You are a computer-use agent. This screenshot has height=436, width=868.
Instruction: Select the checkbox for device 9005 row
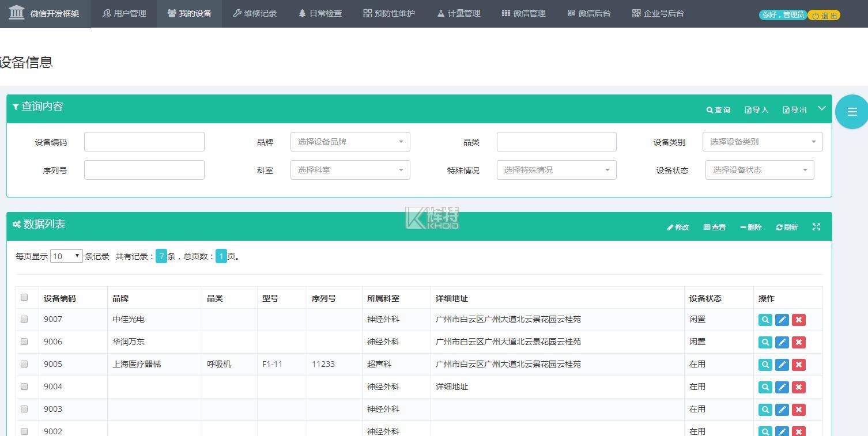24,364
